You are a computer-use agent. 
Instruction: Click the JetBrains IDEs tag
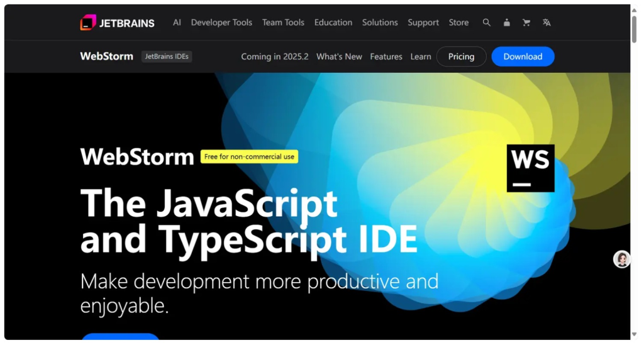coord(166,56)
